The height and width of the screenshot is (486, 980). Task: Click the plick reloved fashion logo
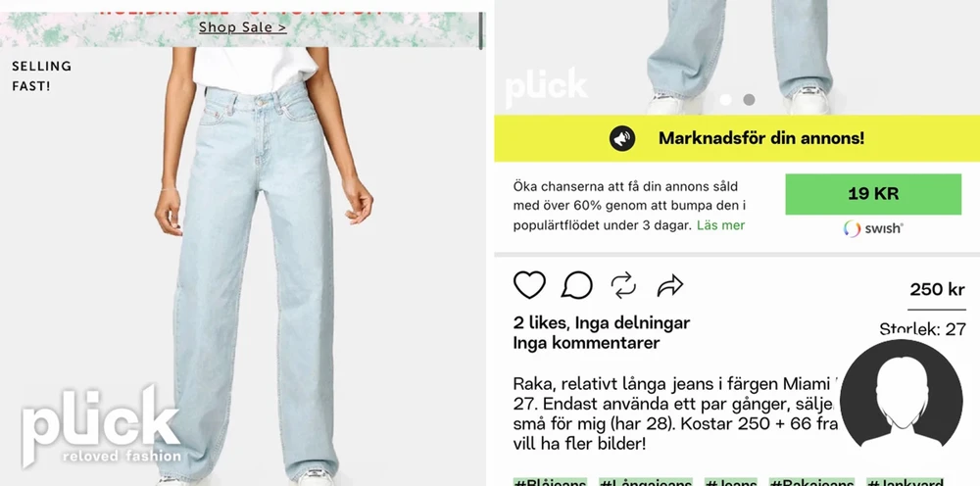[101, 425]
